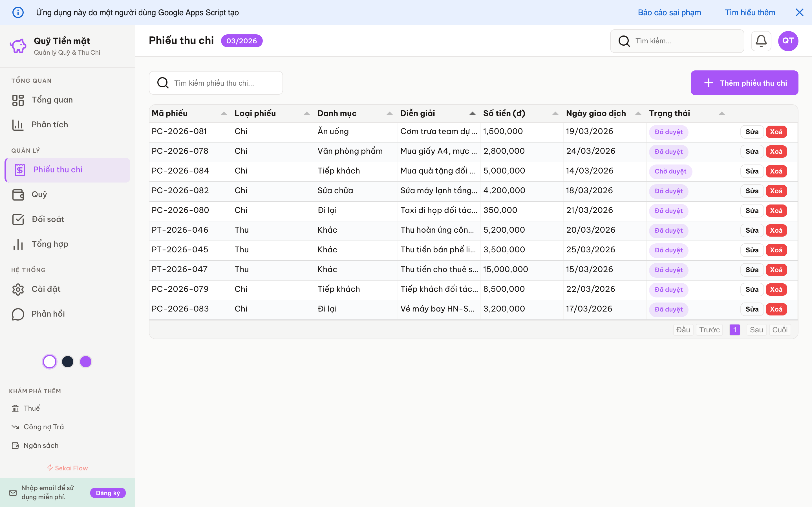Open Cài đặt settings gear
The width and height of the screenshot is (812, 507).
(18, 289)
